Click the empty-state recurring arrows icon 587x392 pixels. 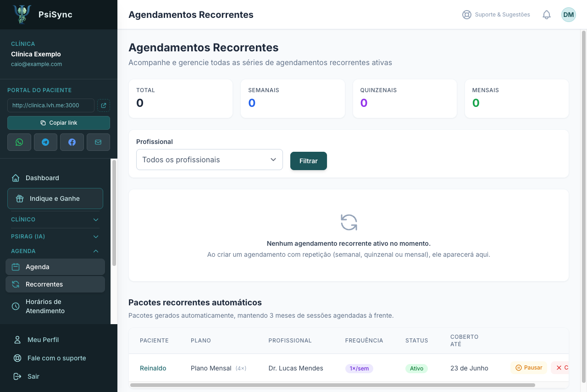click(349, 222)
